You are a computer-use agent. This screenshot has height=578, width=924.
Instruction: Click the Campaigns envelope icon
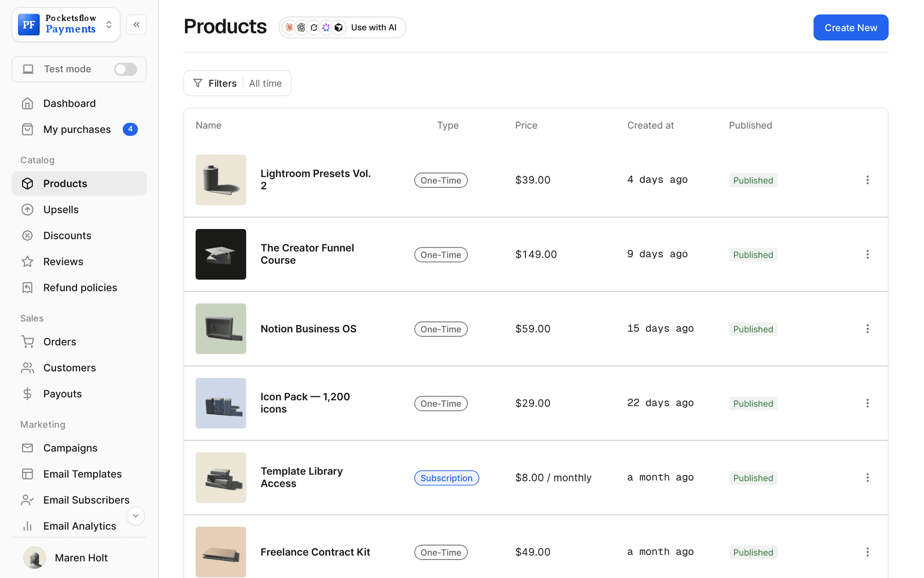tap(28, 448)
